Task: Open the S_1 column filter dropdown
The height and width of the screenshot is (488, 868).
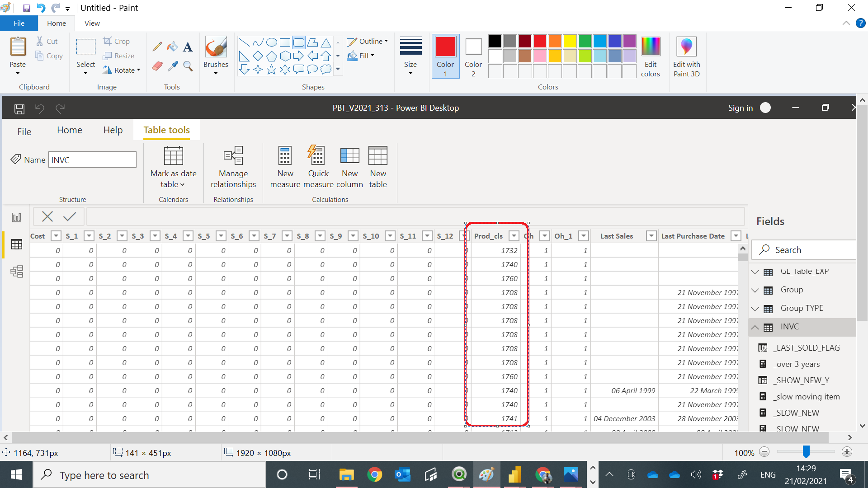Action: point(89,236)
